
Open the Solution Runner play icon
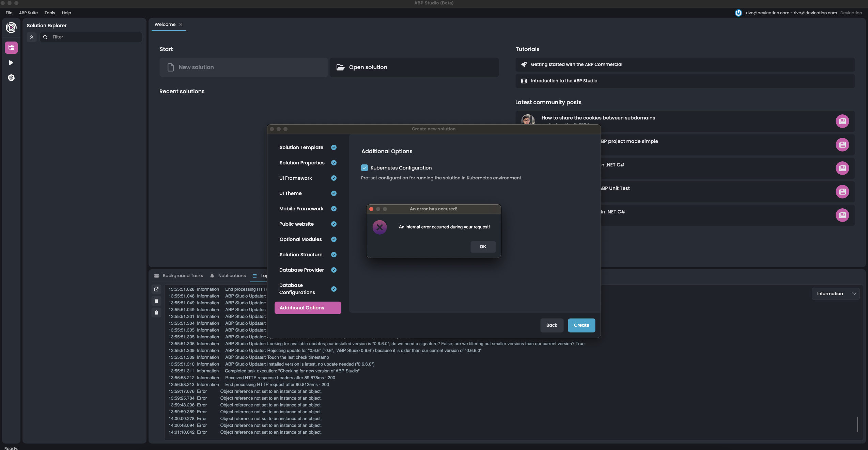(11, 63)
